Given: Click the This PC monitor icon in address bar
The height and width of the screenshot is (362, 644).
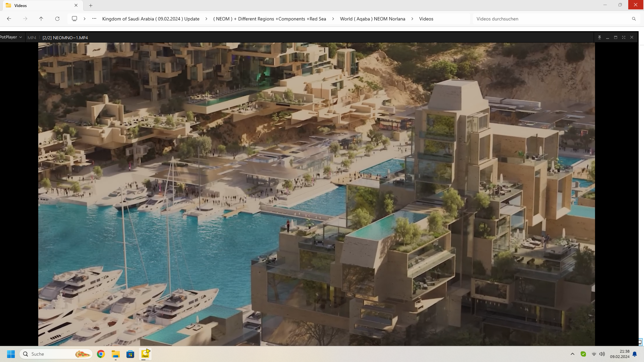Looking at the screenshot, I should pyautogui.click(x=74, y=19).
